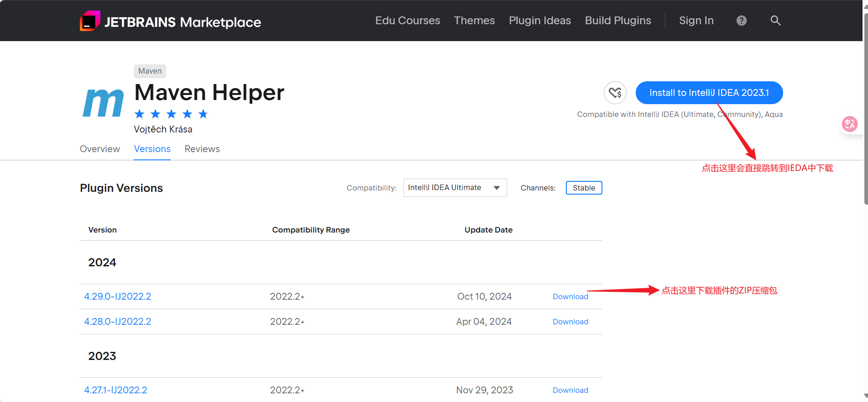Switch to the Reviews tab
868x402 pixels.
pos(202,149)
